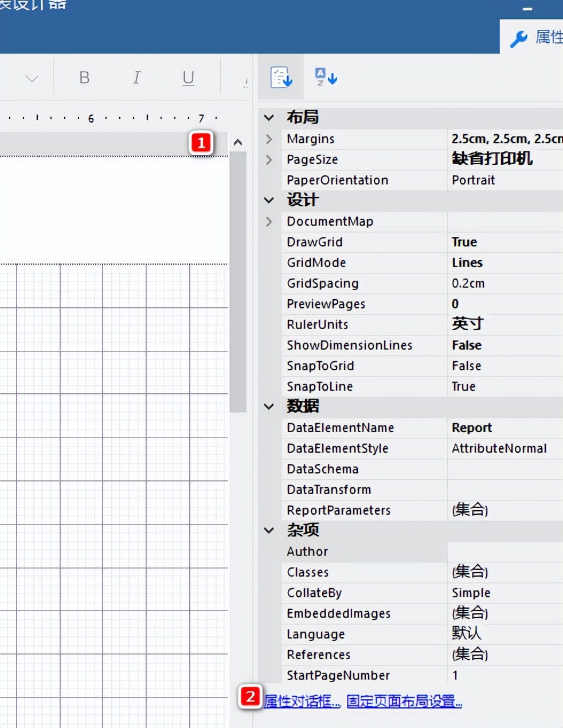This screenshot has height=728, width=563.
Task: Open the 固定页面布局设置 link
Action: (405, 701)
